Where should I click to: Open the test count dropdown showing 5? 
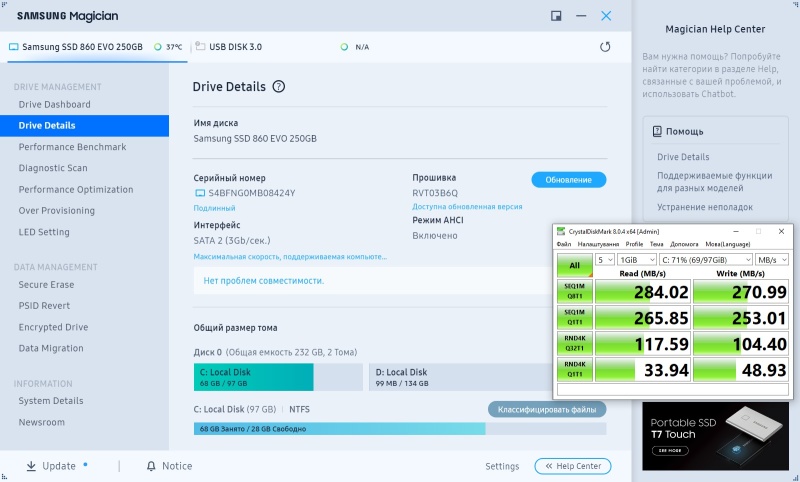[x=605, y=260]
